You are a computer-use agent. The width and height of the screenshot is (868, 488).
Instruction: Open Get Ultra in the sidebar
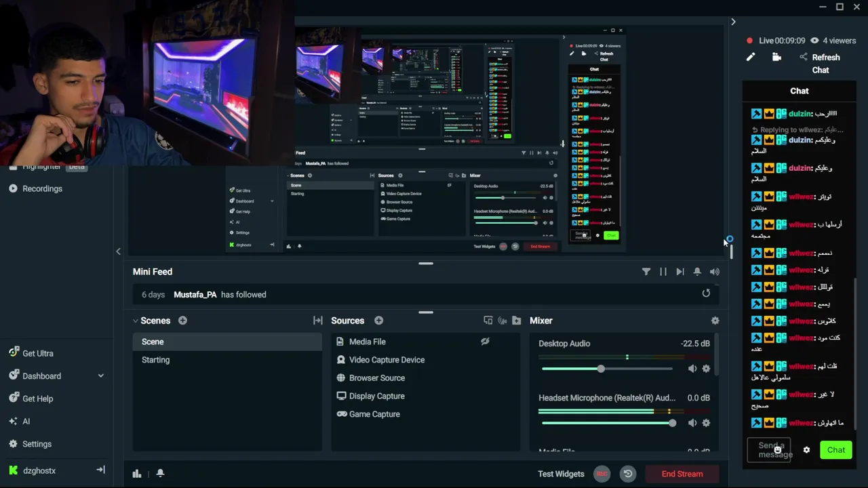click(x=38, y=353)
